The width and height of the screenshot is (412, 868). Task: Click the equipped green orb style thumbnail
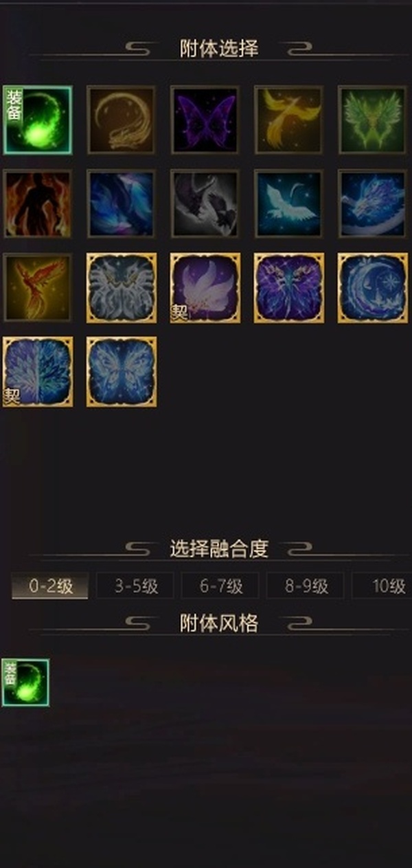25,682
